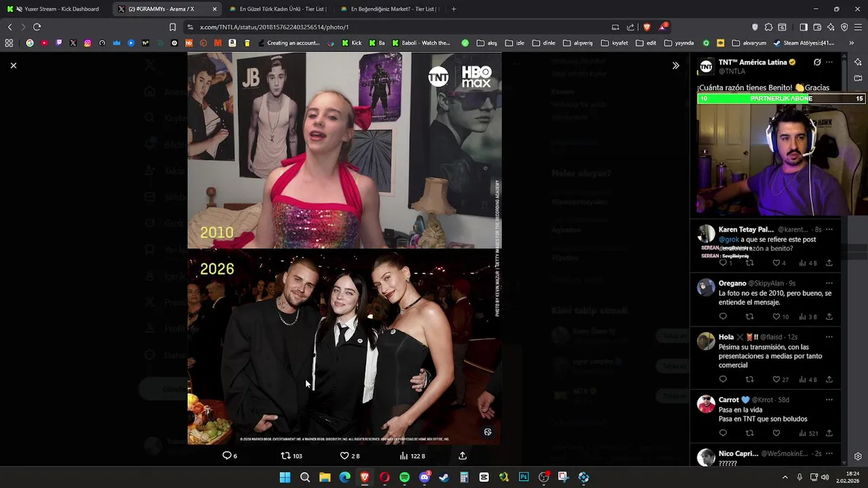868x488 pixels.
Task: Open Spotify from the taskbar
Action: coord(405,477)
